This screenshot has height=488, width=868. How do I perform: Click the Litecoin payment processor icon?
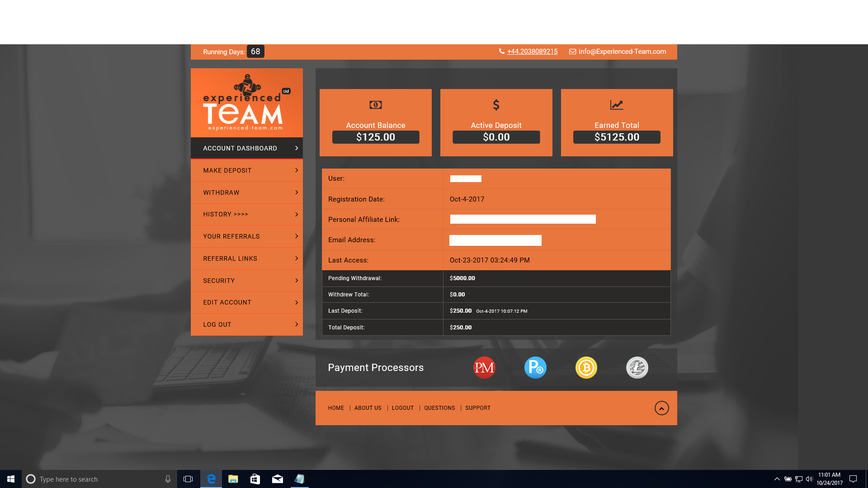point(637,368)
